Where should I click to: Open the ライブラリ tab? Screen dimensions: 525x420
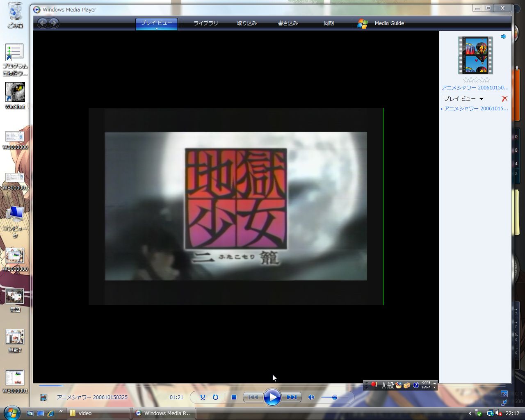click(x=206, y=23)
